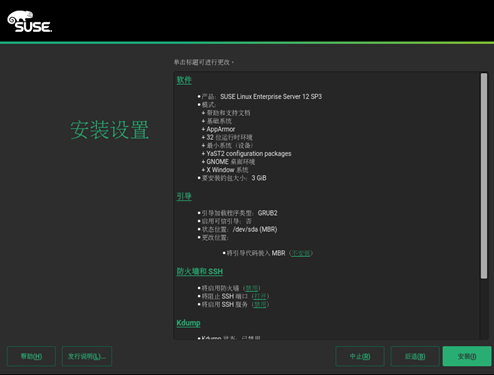The image size is (494, 375).
Task: Open the 引导 (Booting) settings heading
Action: point(184,196)
